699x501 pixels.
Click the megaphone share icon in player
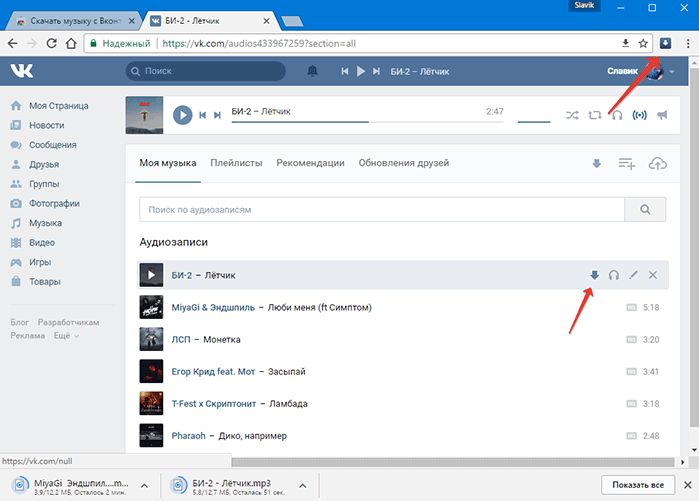tap(662, 115)
